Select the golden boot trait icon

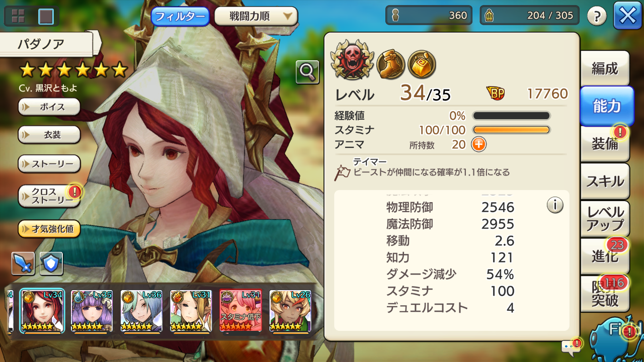pos(390,64)
